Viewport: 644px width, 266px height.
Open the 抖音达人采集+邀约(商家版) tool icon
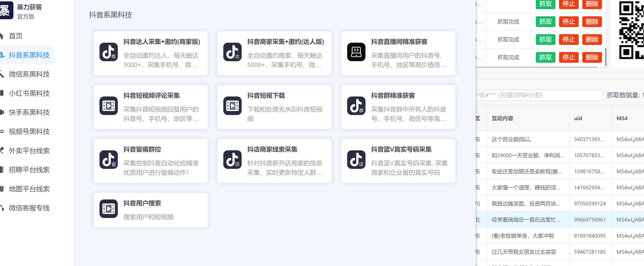[108, 52]
